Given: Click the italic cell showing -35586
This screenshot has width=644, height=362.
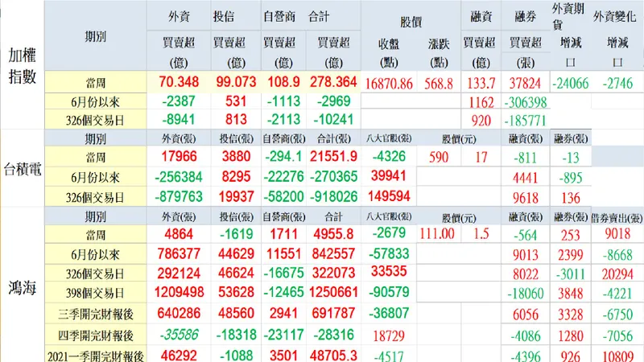Looking at the screenshot, I should pyautogui.click(x=179, y=335).
